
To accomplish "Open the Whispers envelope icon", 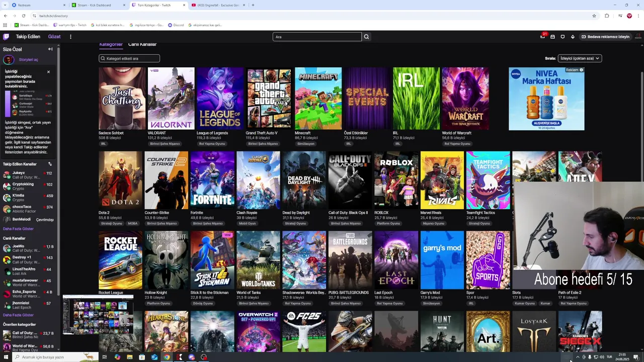I will pos(552,37).
